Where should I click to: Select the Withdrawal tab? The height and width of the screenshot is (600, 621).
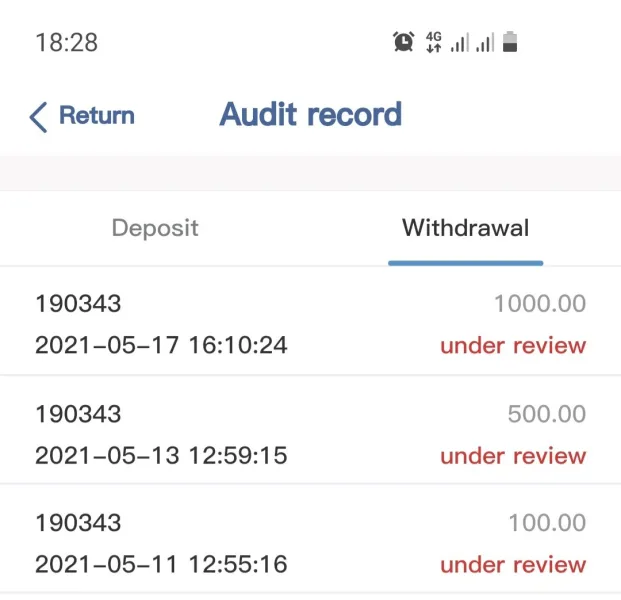tap(465, 228)
